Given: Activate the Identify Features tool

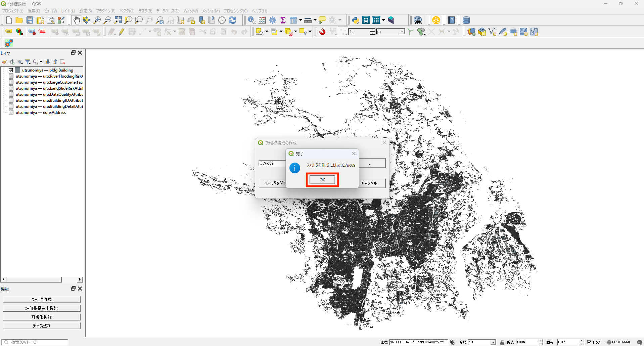Looking at the screenshot, I should (x=251, y=20).
